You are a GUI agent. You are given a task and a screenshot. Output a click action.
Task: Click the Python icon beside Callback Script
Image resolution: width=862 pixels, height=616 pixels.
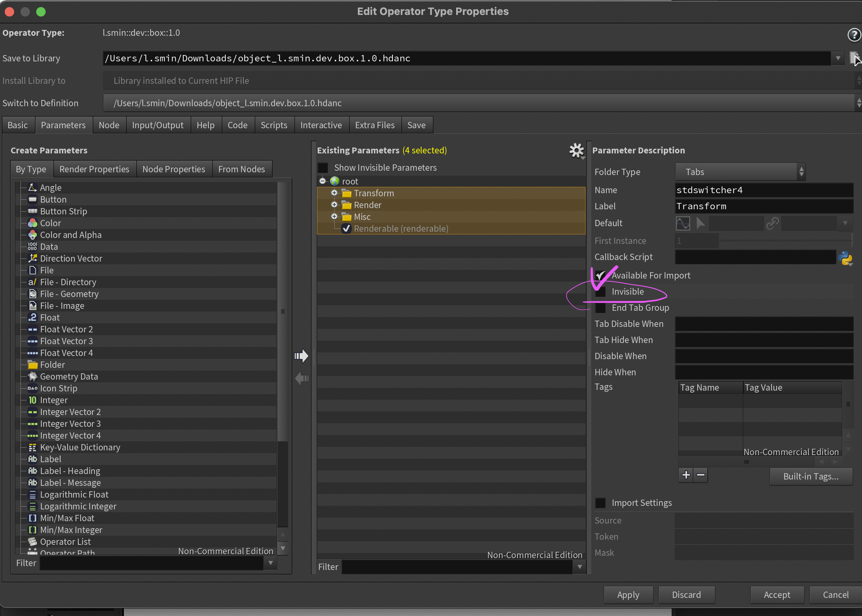pos(845,258)
